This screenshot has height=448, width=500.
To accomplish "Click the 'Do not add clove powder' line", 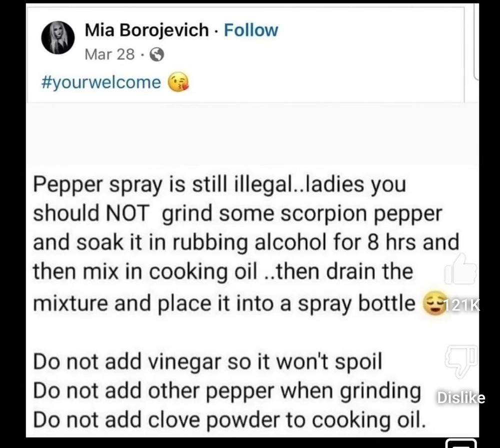I will pos(229,420).
